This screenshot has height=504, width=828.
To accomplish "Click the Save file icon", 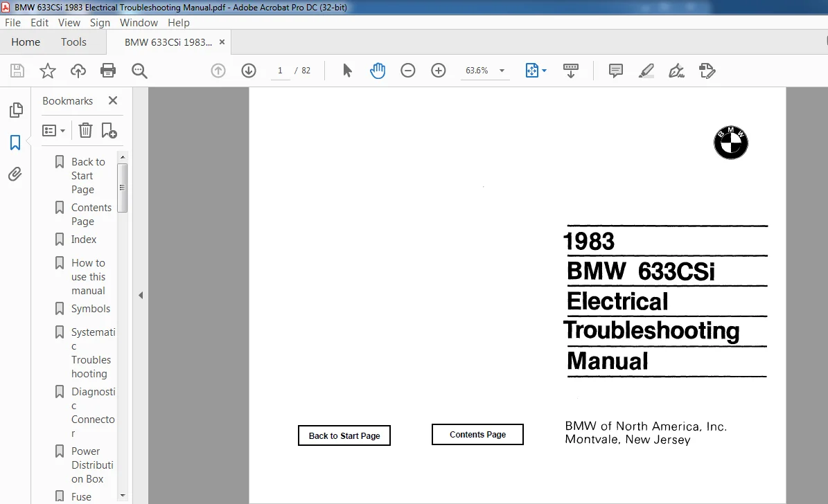I will pyautogui.click(x=17, y=71).
